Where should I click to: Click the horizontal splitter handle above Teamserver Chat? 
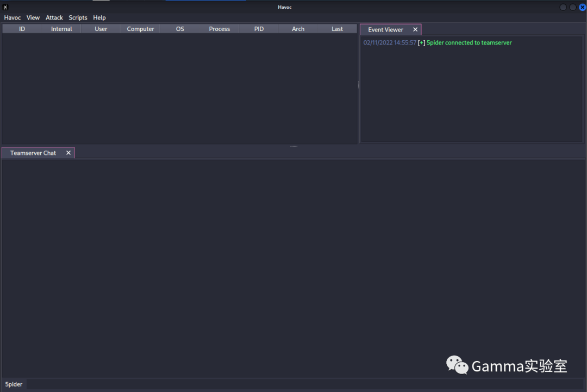(x=294, y=146)
